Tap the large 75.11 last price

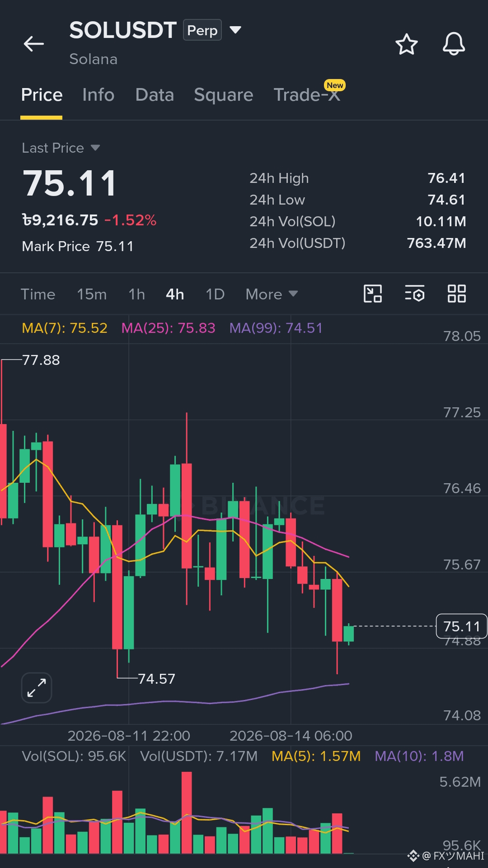[x=70, y=183]
